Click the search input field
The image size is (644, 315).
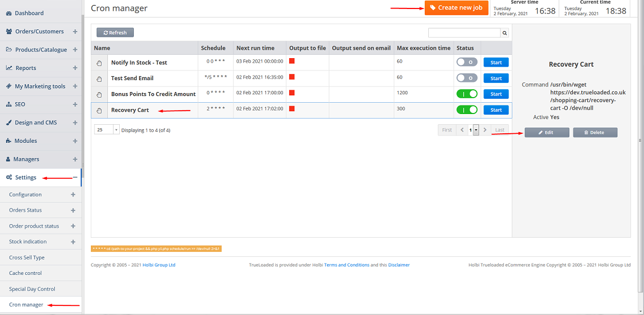point(464,33)
